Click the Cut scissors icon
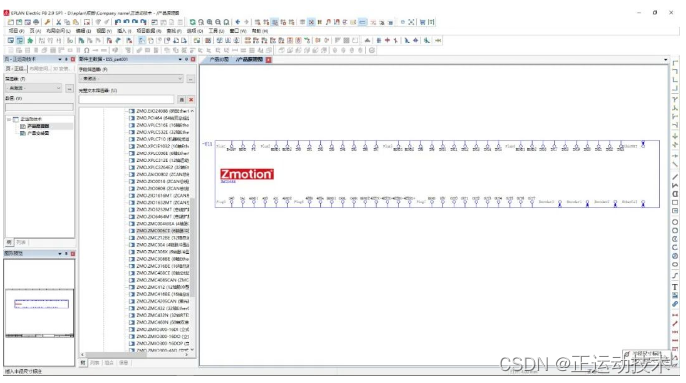 (x=58, y=22)
